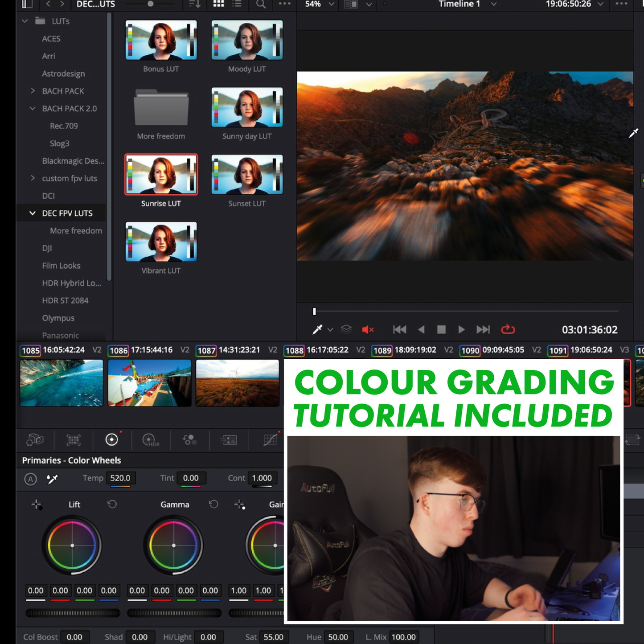Collapse the DEC FPV LUTS folder

pyautogui.click(x=33, y=213)
